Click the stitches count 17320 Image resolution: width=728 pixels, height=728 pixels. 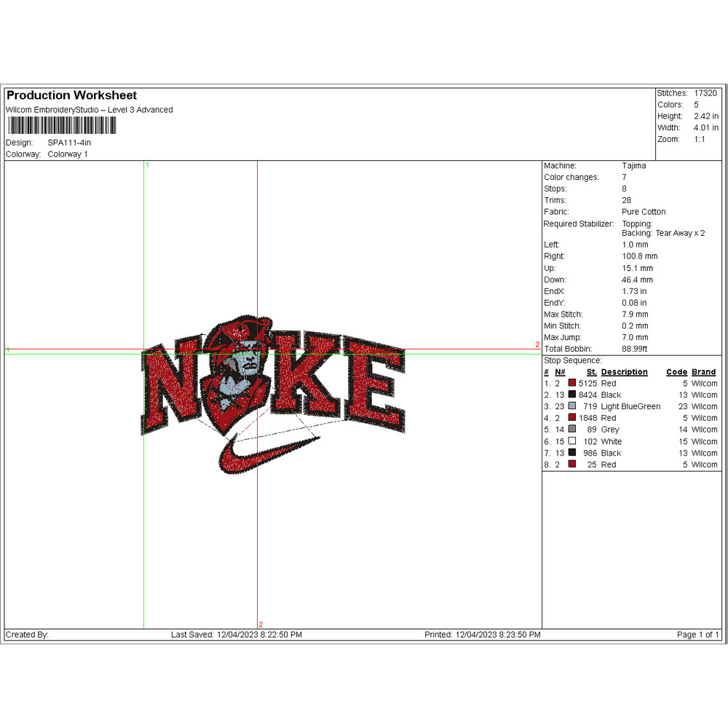[705, 93]
